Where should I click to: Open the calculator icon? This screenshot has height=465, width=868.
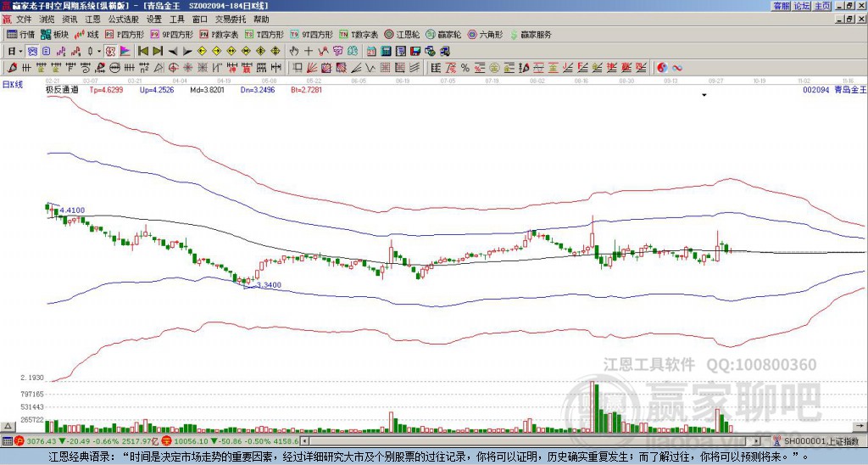(386, 52)
